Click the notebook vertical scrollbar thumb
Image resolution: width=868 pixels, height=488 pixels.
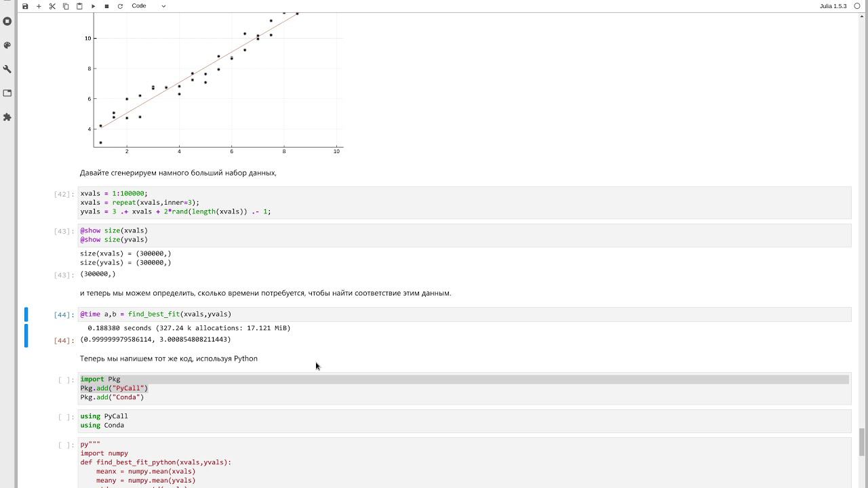[x=862, y=442]
